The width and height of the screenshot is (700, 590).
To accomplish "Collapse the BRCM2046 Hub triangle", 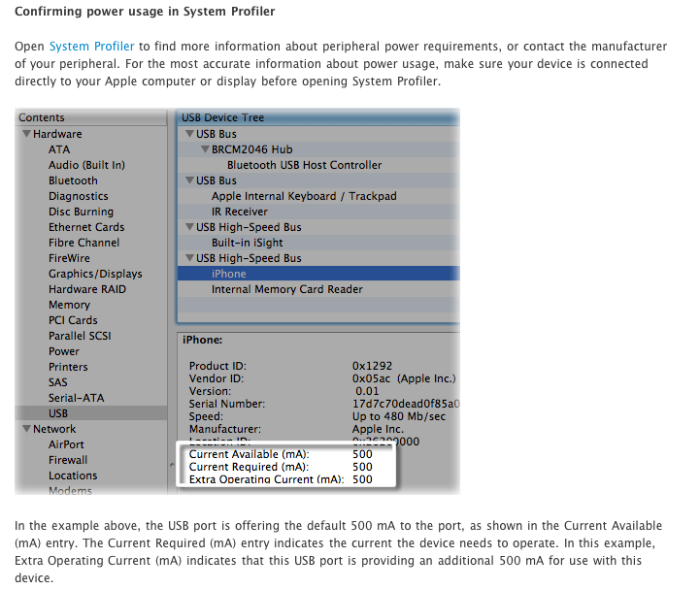I will [x=206, y=149].
